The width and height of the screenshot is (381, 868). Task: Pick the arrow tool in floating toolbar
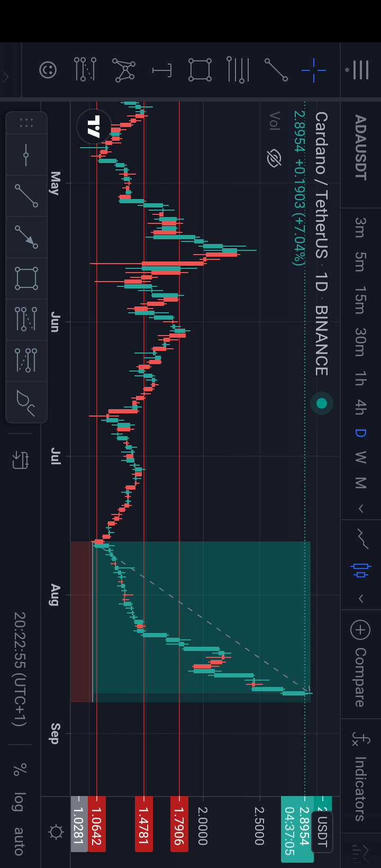pos(26,237)
